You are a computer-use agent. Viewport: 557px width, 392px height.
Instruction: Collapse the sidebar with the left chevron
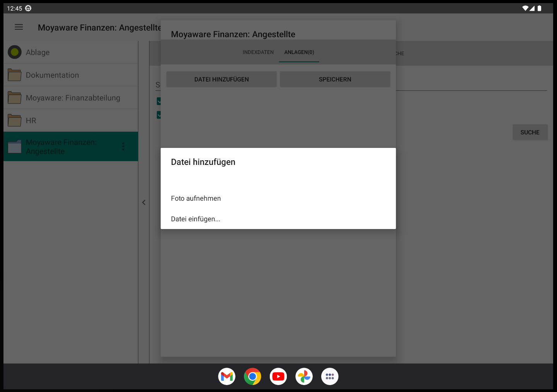tap(144, 202)
